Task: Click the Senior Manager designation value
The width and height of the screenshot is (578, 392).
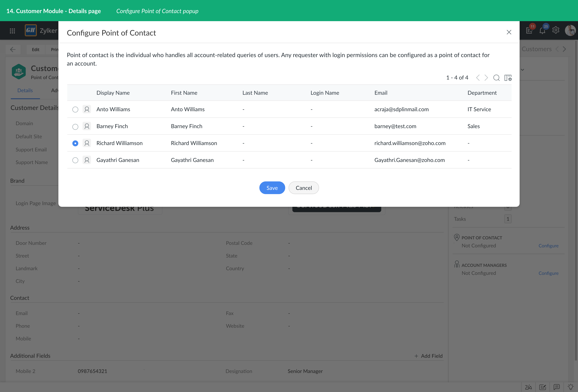Action: coord(305,371)
